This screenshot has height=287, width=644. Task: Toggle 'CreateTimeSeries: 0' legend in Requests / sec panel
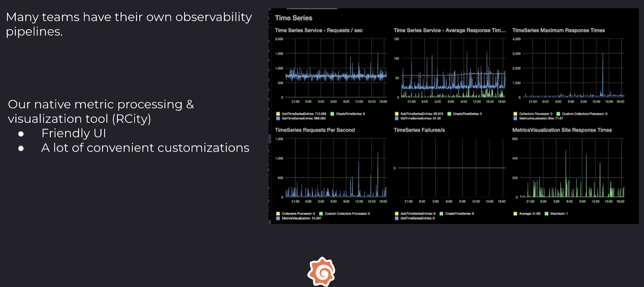pyautogui.click(x=347, y=114)
